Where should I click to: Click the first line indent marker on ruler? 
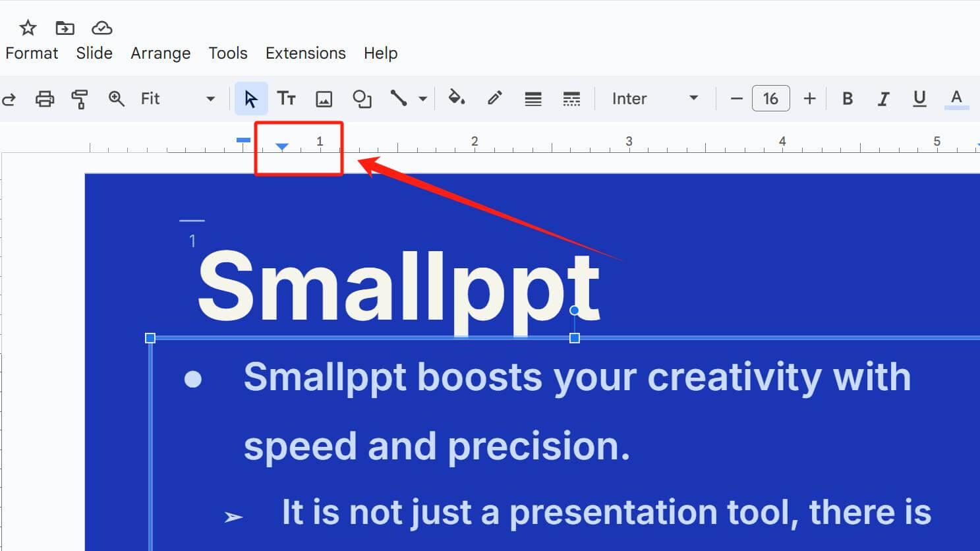pyautogui.click(x=243, y=140)
